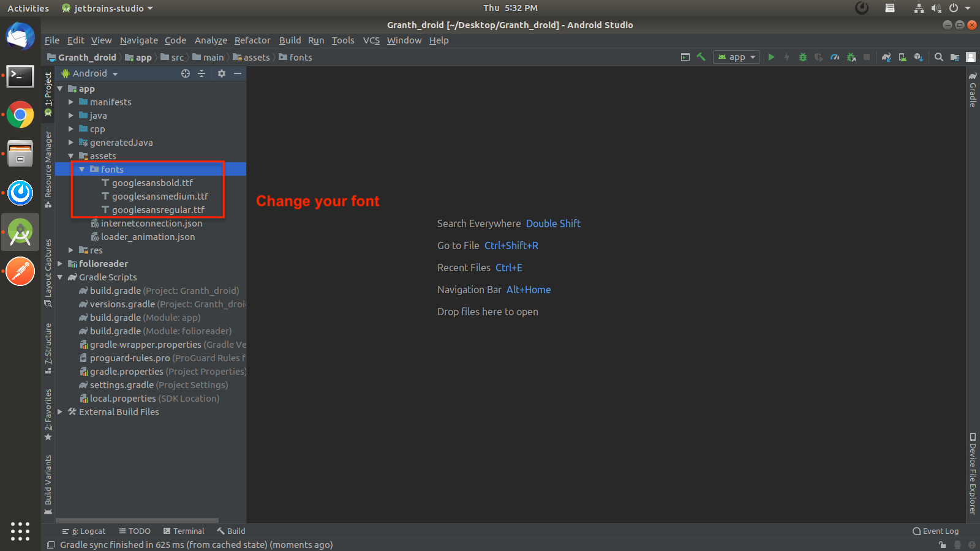Image resolution: width=980 pixels, height=551 pixels.
Task: Click the Make Project hammer icon
Action: coord(701,57)
